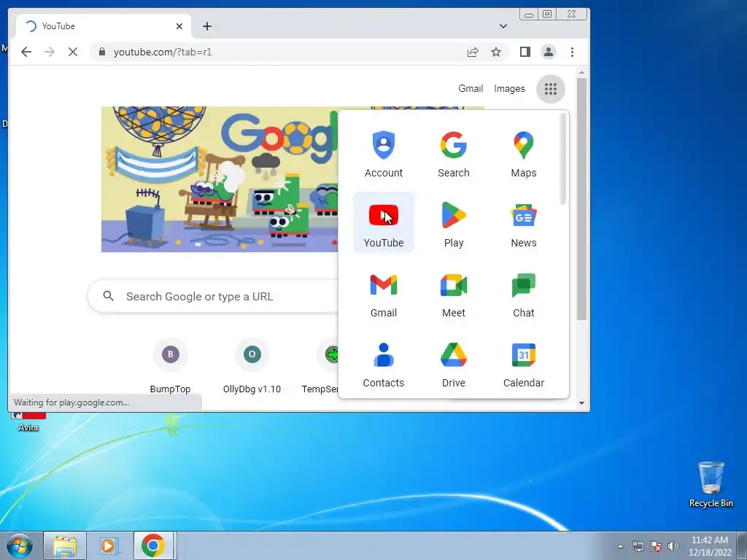Stop loading the page

(x=73, y=52)
